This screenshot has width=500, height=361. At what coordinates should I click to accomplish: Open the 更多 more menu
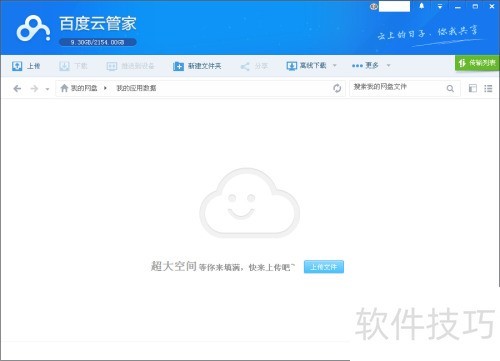365,65
